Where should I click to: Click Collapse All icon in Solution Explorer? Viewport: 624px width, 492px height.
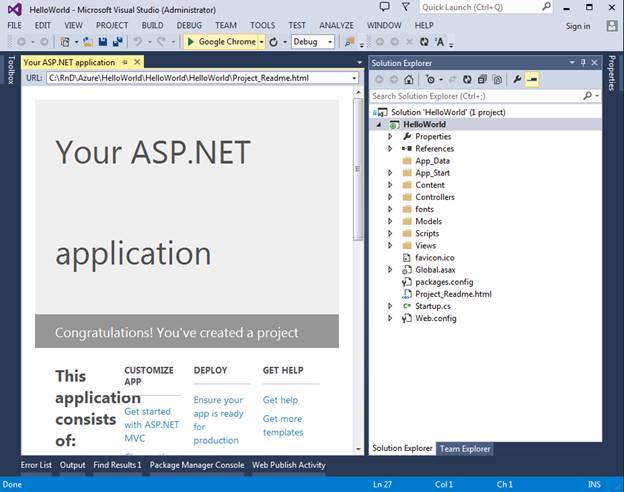(x=482, y=80)
